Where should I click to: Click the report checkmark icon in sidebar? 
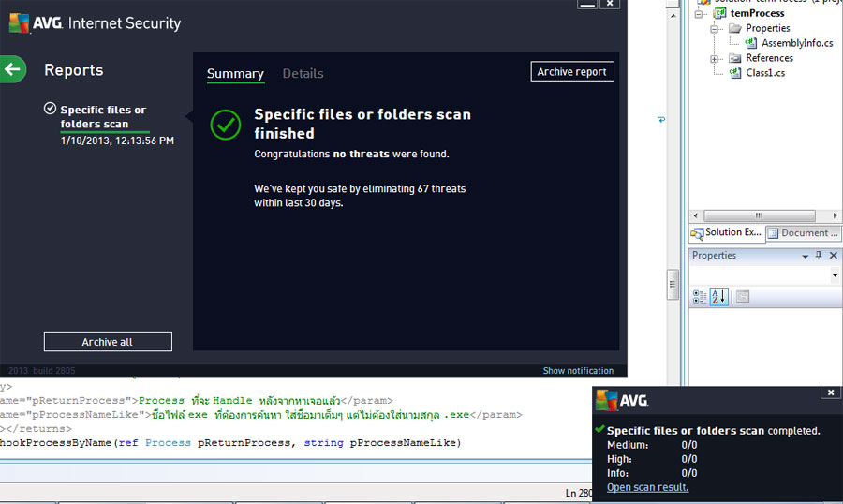click(x=50, y=109)
